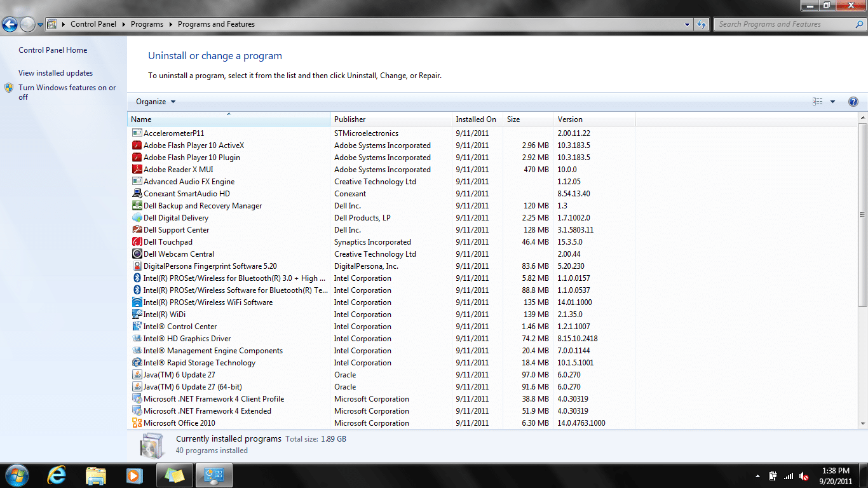The height and width of the screenshot is (488, 868).
Task: Launch Windows Media Player from taskbar
Action: point(134,475)
